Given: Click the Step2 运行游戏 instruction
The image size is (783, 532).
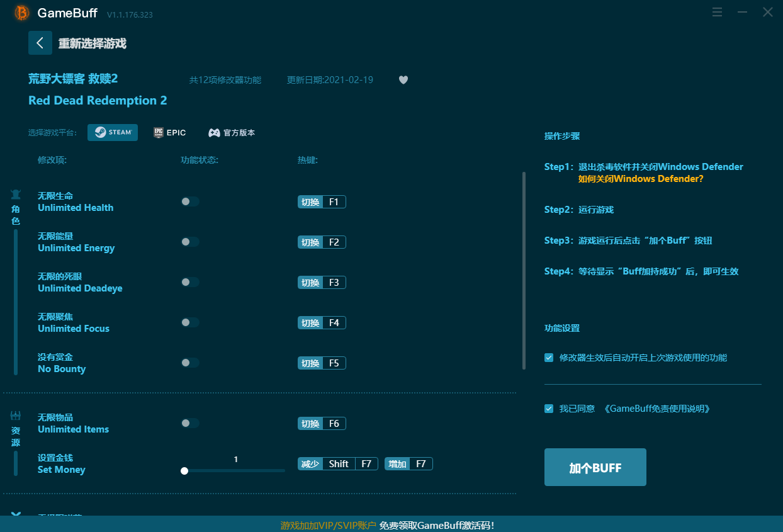Looking at the screenshot, I should point(579,210).
